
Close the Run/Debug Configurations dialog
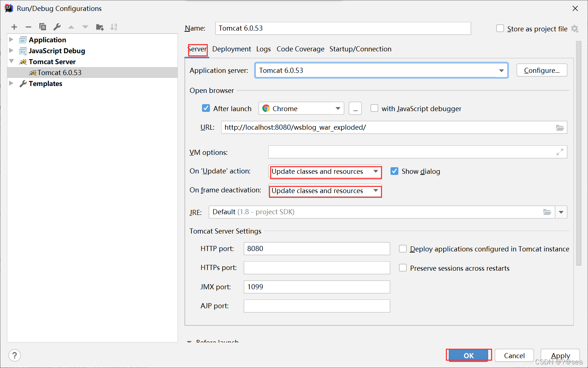tap(575, 8)
